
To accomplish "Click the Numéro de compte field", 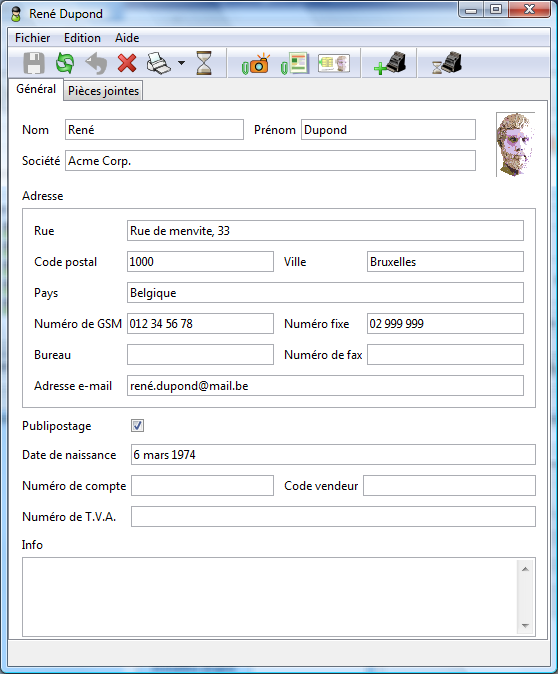I will pyautogui.click(x=202, y=486).
